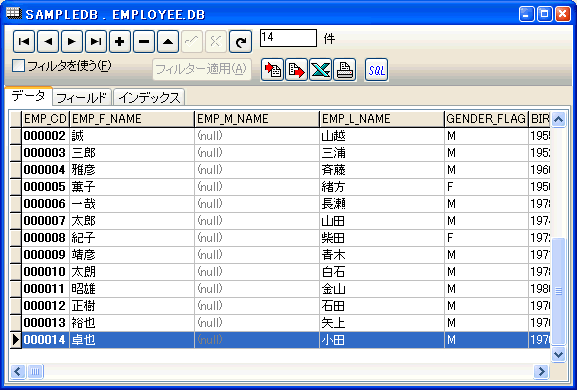This screenshot has width=577, height=390.
Task: Select the cell 000002
Action: click(46, 136)
